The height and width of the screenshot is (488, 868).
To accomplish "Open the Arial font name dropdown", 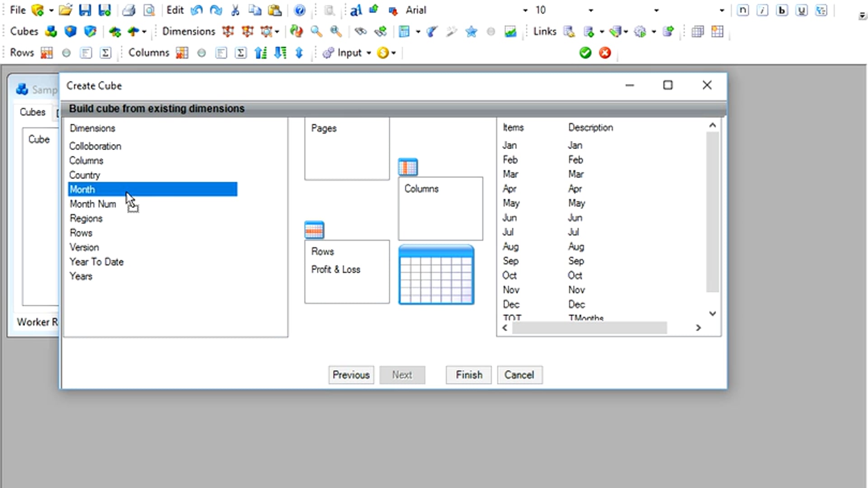I will [525, 10].
